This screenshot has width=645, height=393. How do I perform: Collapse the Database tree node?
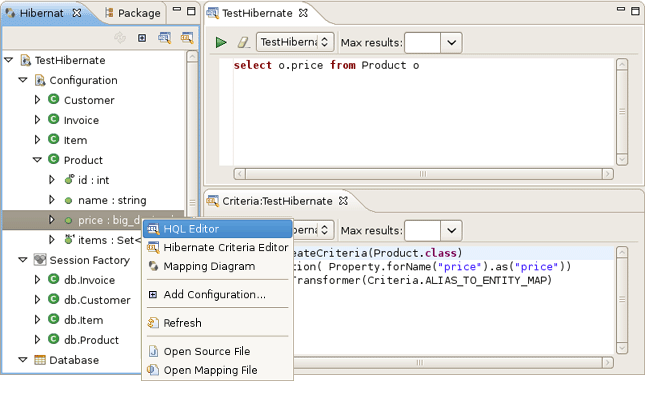pos(23,360)
